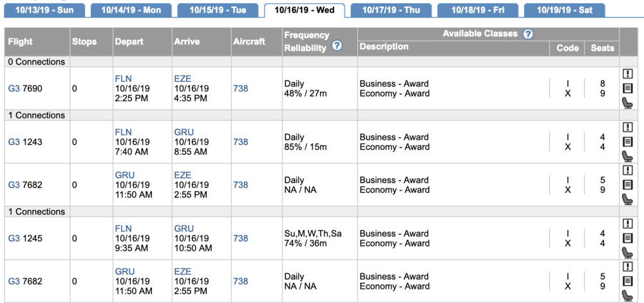Select the 10/17/19 - Thu tab
The image size is (644, 303).
(391, 10)
